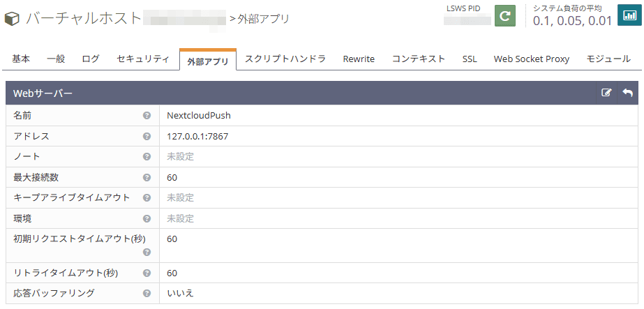Image resolution: width=644 pixels, height=309 pixels.
Task: Select the スクリプトハンドラ tab
Action: 285,59
